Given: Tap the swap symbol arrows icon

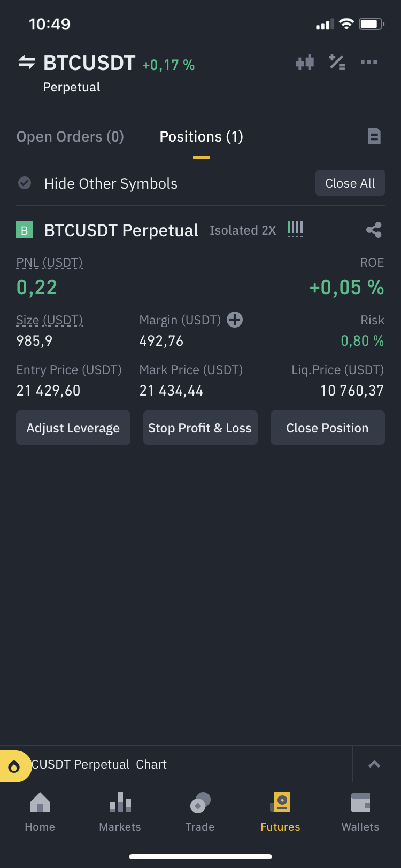Looking at the screenshot, I should point(27,63).
